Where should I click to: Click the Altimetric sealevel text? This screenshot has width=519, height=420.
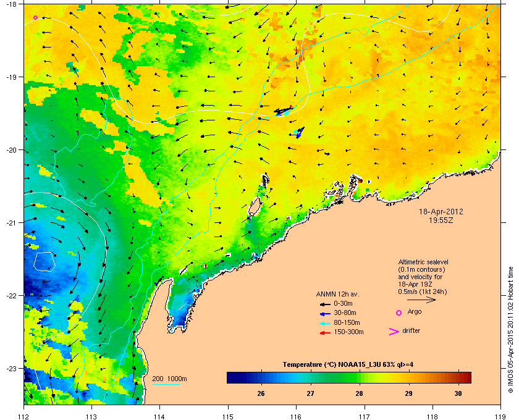click(x=423, y=262)
